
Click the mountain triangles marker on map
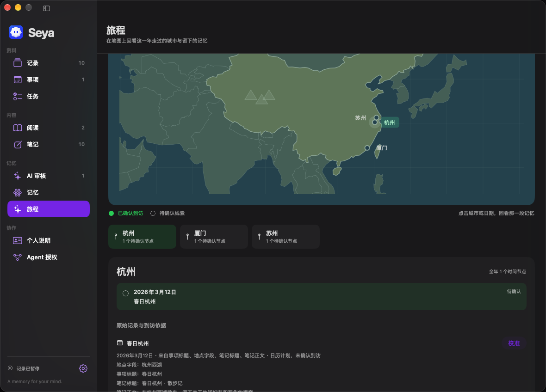click(x=260, y=97)
